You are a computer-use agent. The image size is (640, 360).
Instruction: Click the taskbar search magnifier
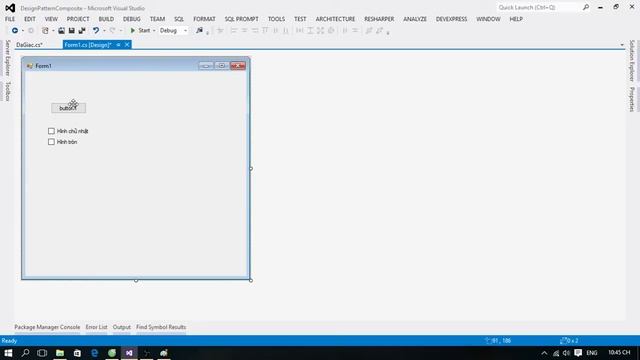[25, 353]
